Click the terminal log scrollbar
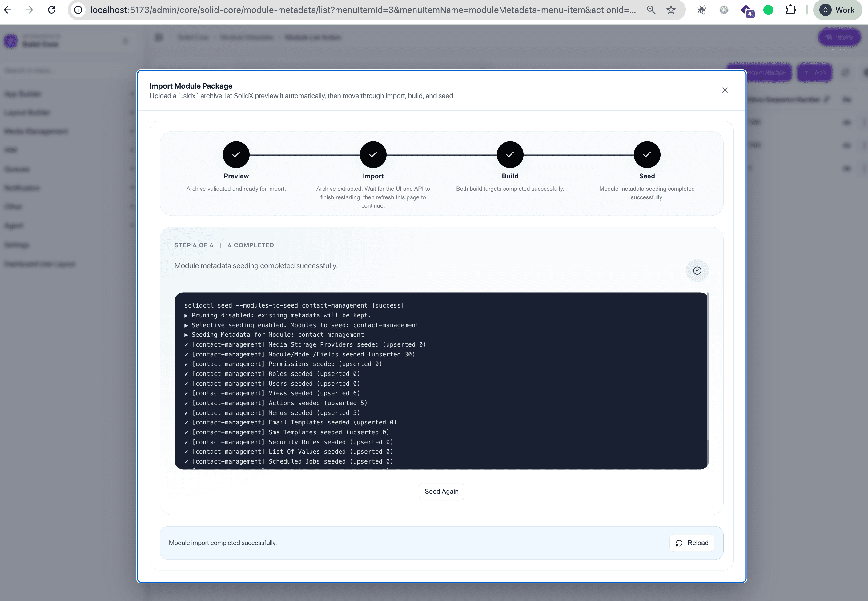The height and width of the screenshot is (601, 868). [x=708, y=380]
